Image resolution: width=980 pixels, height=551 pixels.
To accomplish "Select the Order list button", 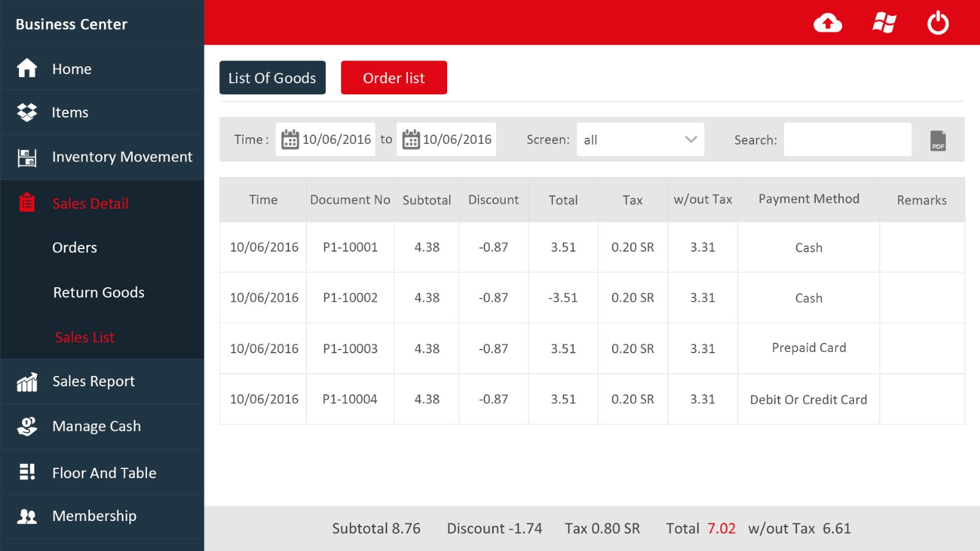I will [394, 78].
